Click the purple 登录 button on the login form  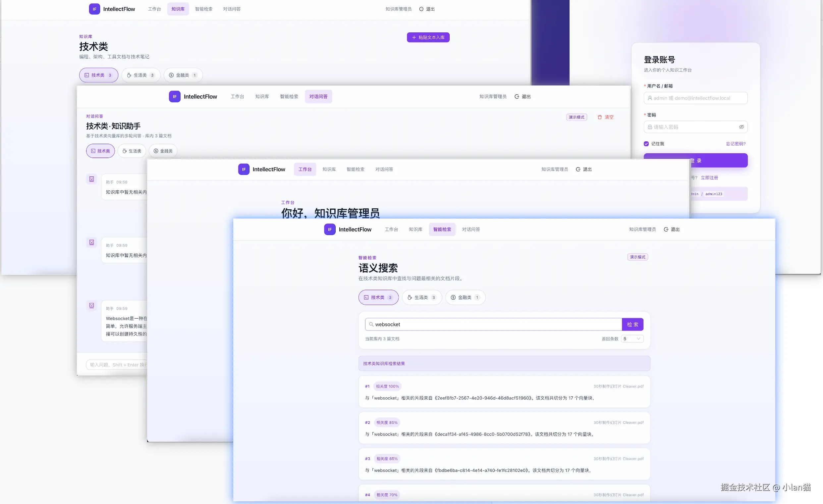pyautogui.click(x=696, y=161)
